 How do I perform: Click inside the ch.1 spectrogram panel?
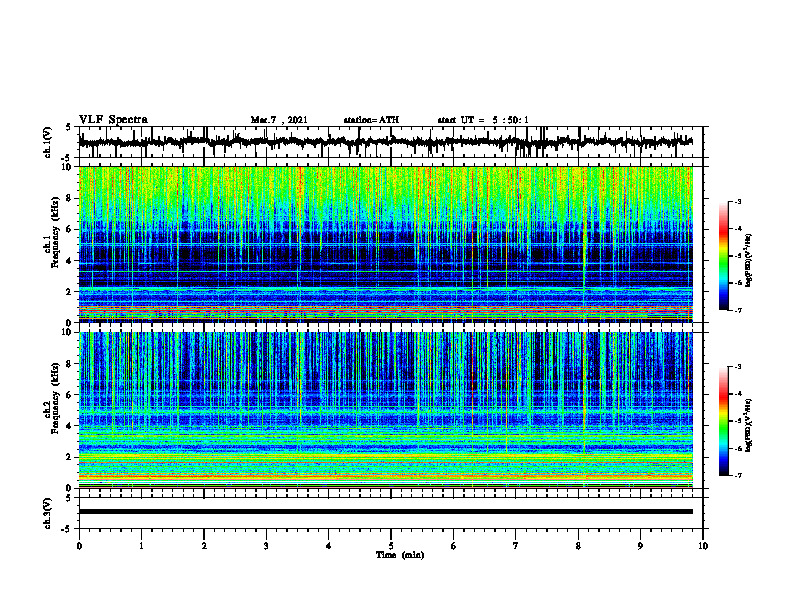pos(386,244)
